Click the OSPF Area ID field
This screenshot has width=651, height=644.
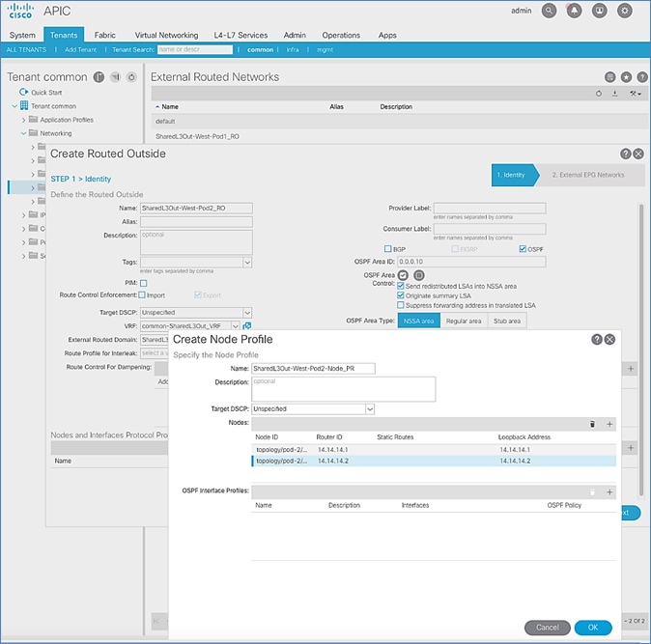pyautogui.click(x=471, y=262)
